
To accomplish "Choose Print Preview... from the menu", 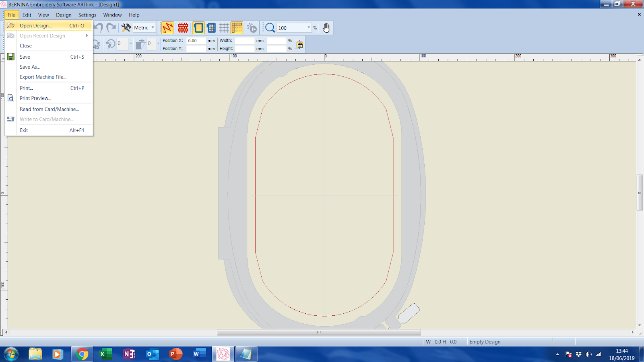I will pyautogui.click(x=49, y=98).
